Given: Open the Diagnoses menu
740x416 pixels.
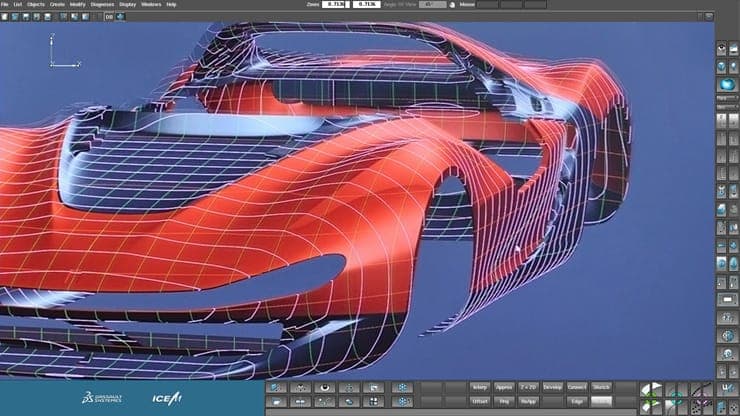Looking at the screenshot, I should point(102,4).
